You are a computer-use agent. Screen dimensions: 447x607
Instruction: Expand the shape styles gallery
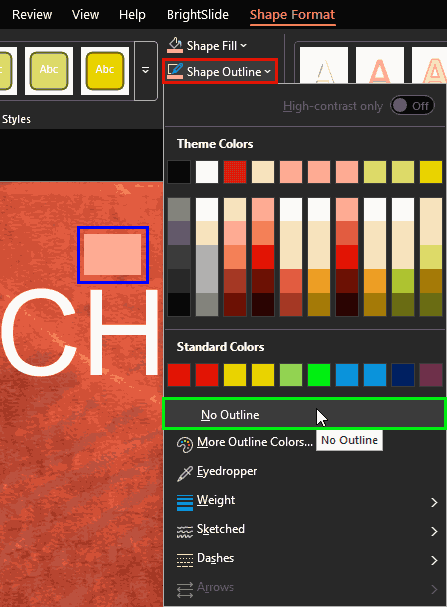(x=146, y=71)
